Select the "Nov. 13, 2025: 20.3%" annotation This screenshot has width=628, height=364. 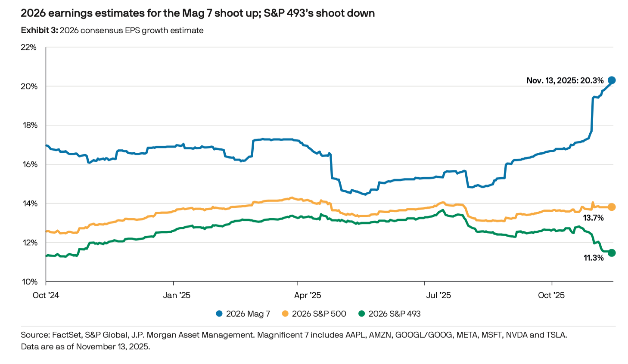565,80
